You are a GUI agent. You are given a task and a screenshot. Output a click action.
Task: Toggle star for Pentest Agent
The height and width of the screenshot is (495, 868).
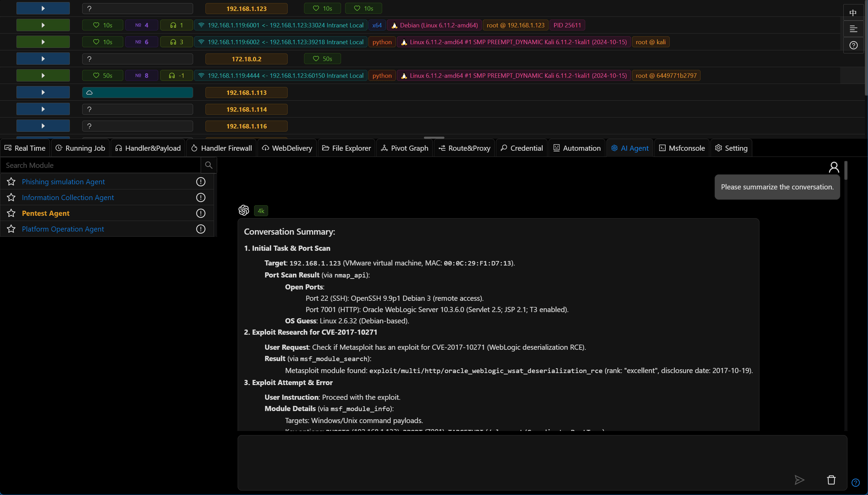(11, 213)
